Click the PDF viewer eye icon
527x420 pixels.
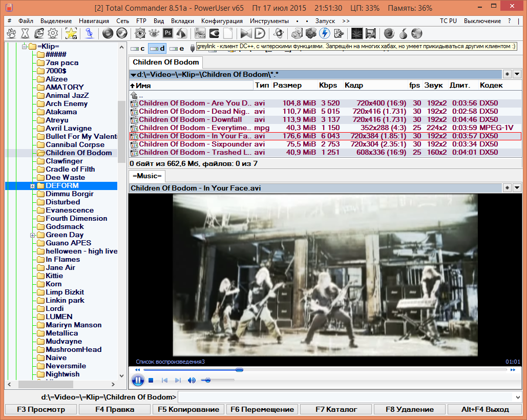200,33
